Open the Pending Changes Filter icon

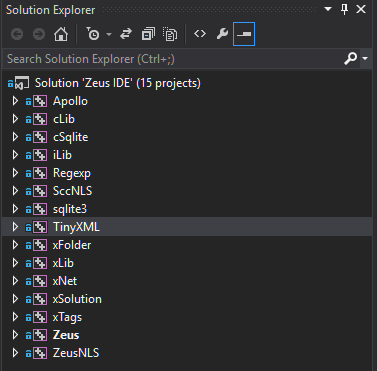92,34
